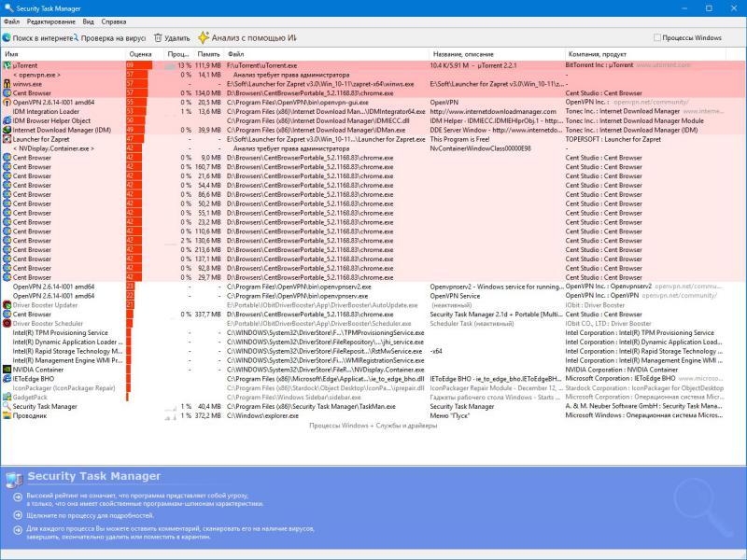Enable the Процессы Windows checkbox
The image size is (747, 560).
657,38
